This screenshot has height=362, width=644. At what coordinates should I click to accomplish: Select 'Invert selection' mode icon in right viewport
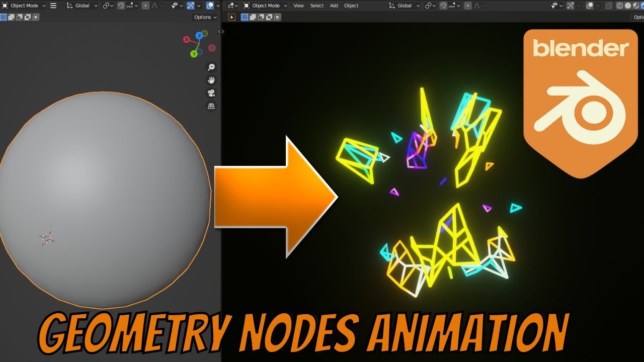click(x=269, y=17)
